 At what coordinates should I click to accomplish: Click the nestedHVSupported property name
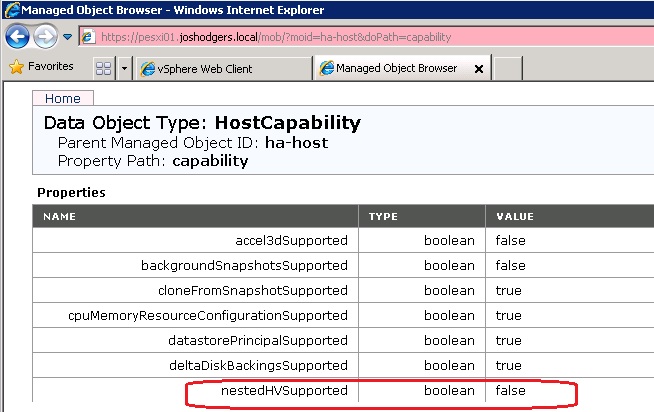[284, 390]
